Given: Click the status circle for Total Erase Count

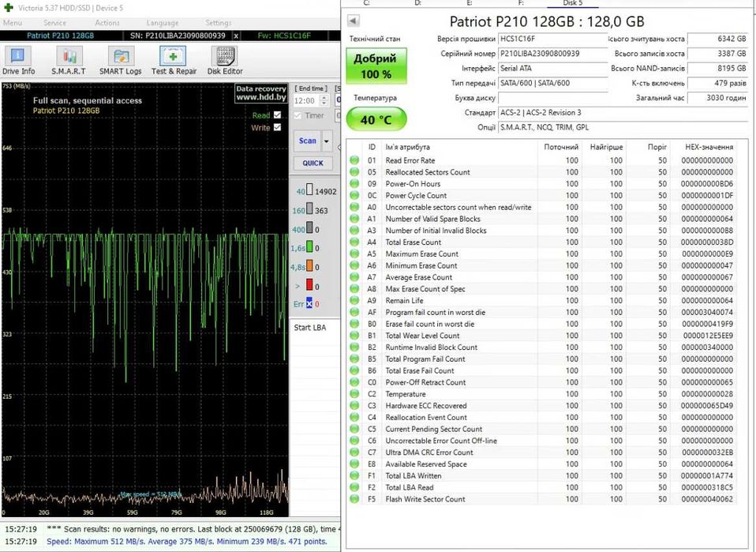Looking at the screenshot, I should pos(354,242).
